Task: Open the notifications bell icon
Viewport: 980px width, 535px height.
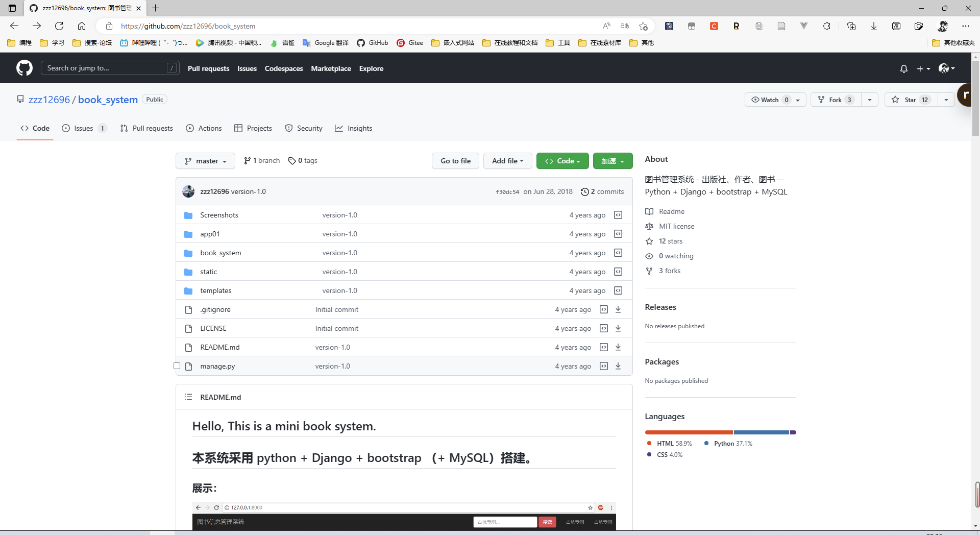Action: pyautogui.click(x=903, y=68)
